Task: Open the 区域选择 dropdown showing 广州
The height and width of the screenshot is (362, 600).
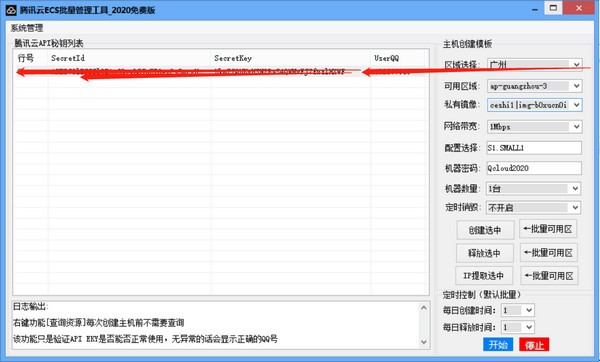Action: click(535, 65)
